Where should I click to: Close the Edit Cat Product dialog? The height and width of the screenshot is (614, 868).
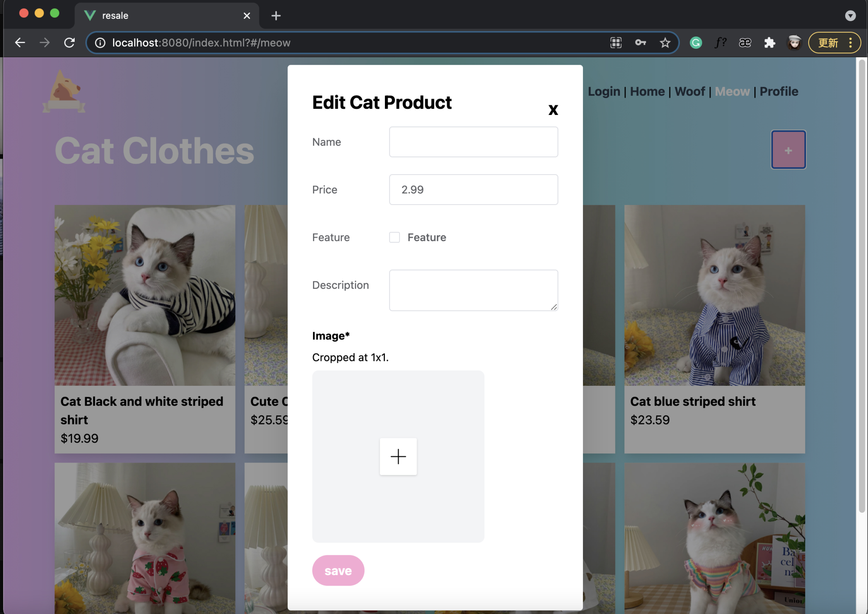point(553,110)
